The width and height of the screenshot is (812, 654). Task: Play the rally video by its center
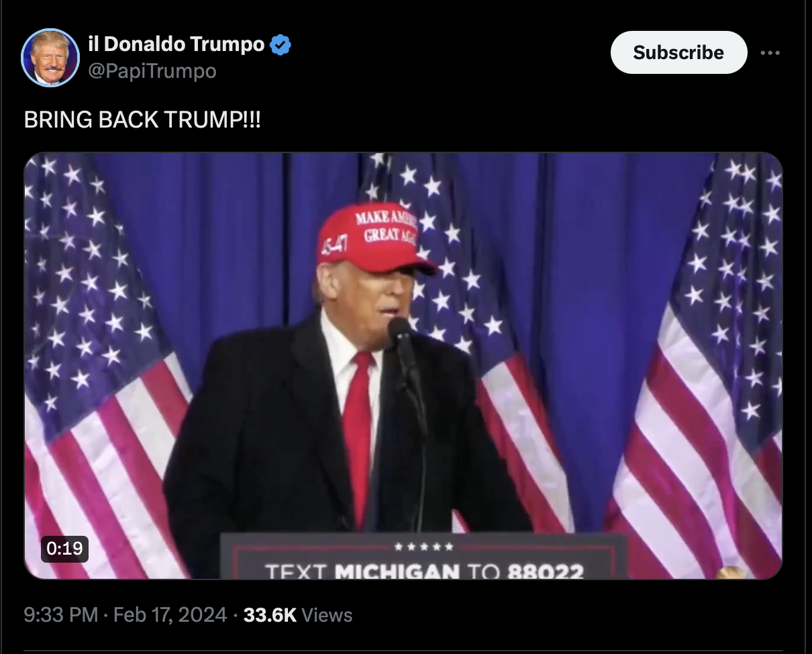tap(403, 366)
